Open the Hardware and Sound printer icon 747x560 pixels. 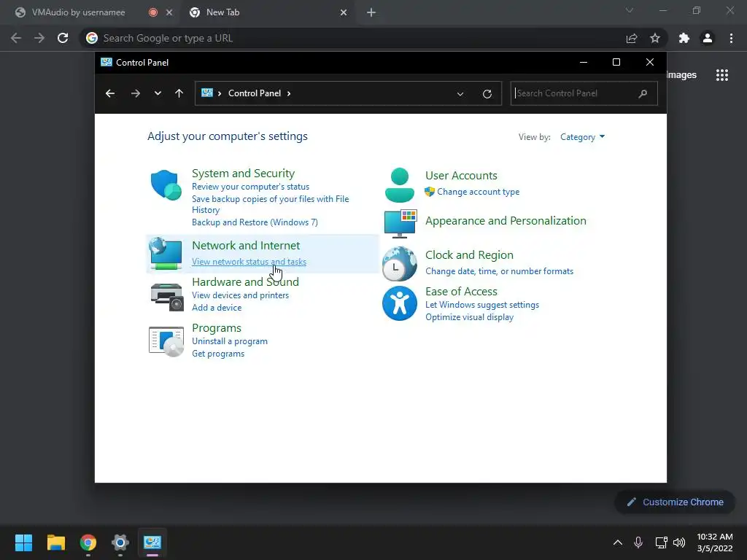tap(167, 297)
